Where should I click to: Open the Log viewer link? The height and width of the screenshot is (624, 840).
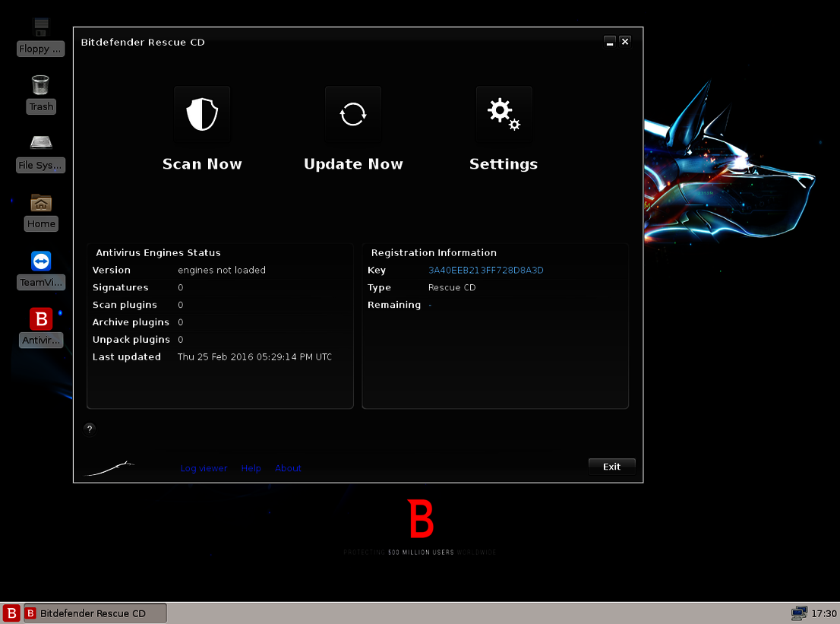tap(204, 468)
